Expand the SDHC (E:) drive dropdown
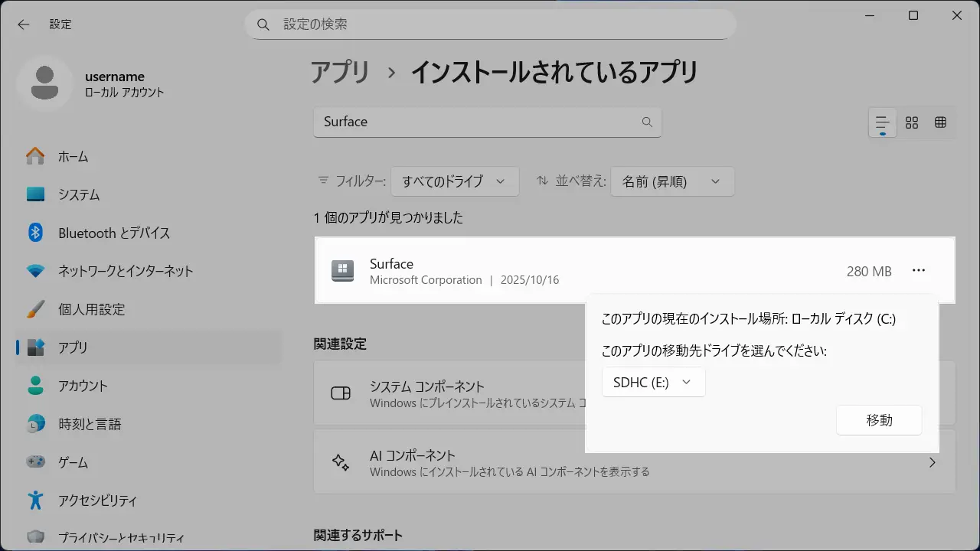 [653, 383]
